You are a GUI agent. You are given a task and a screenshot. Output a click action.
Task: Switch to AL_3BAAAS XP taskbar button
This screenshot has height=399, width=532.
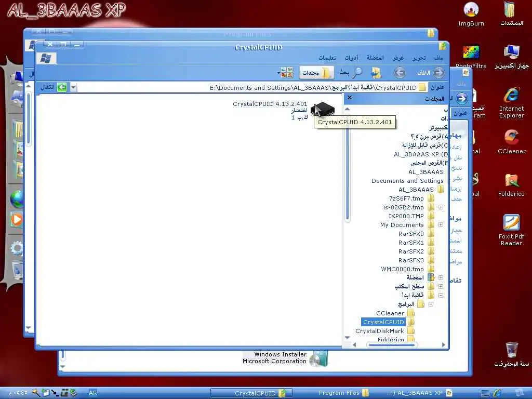419,393
